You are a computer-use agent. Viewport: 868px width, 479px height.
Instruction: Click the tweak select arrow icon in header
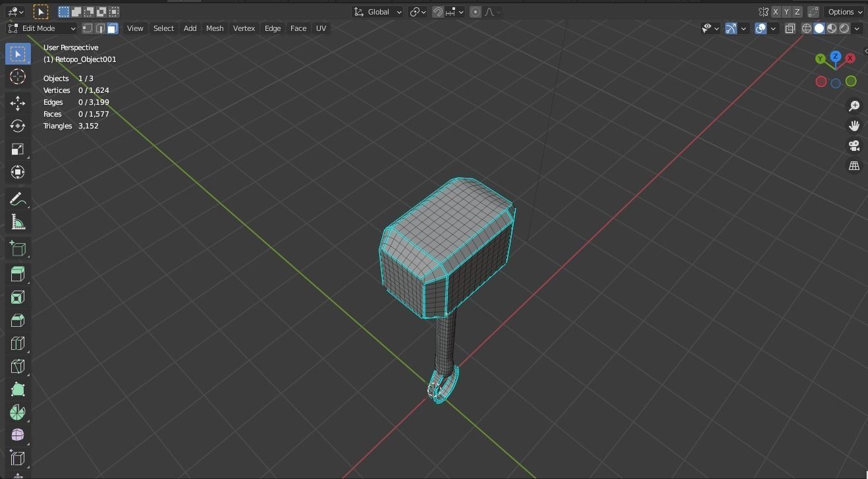click(40, 12)
